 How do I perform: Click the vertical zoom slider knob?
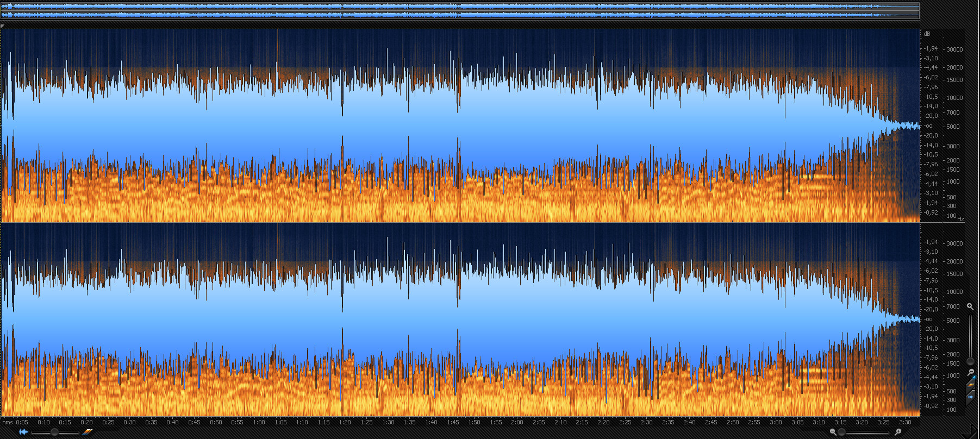pyautogui.click(x=970, y=361)
